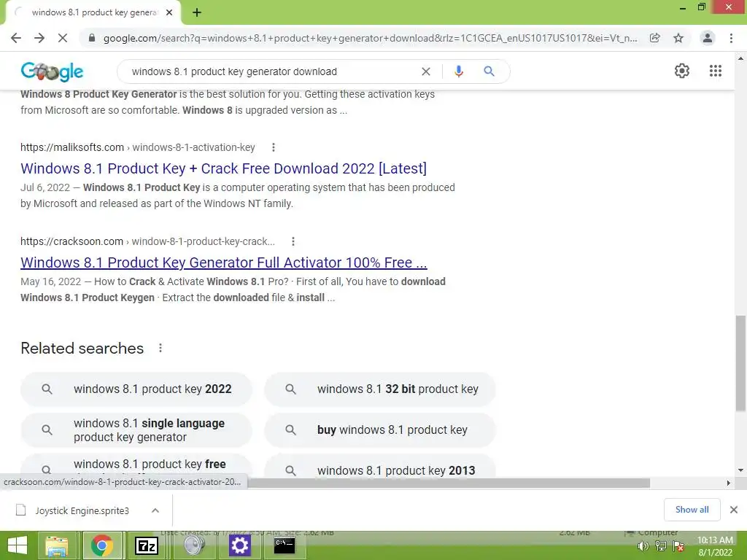This screenshot has width=747, height=560.
Task: Open the Google apps grid
Action: tap(716, 71)
